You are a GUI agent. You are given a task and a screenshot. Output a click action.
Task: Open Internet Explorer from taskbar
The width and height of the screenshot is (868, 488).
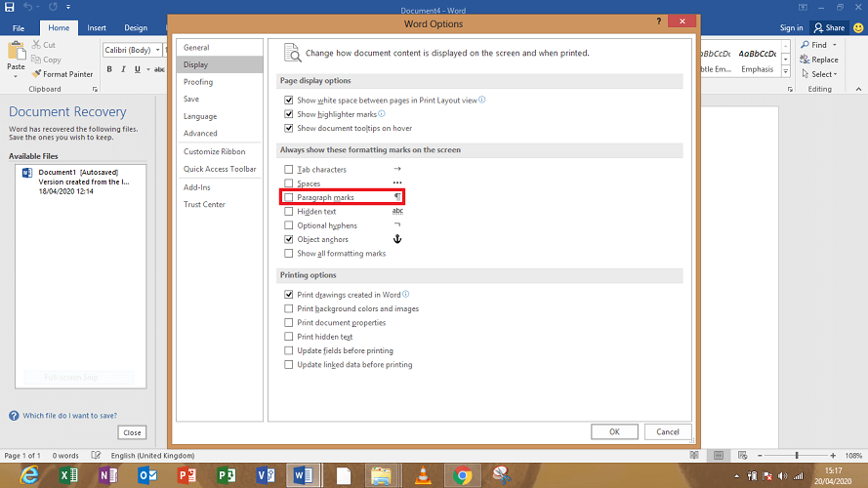(29, 475)
